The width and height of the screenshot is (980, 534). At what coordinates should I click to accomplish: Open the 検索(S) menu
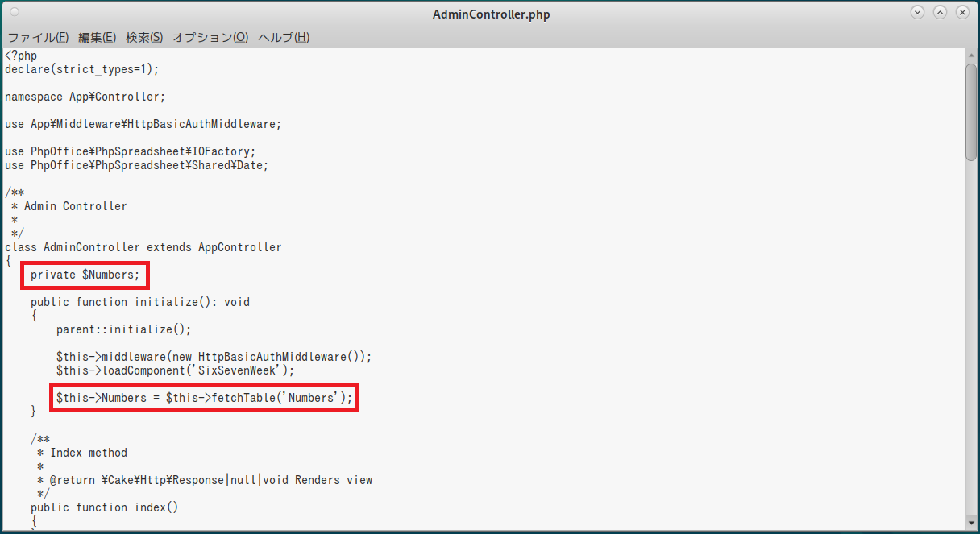coord(144,38)
